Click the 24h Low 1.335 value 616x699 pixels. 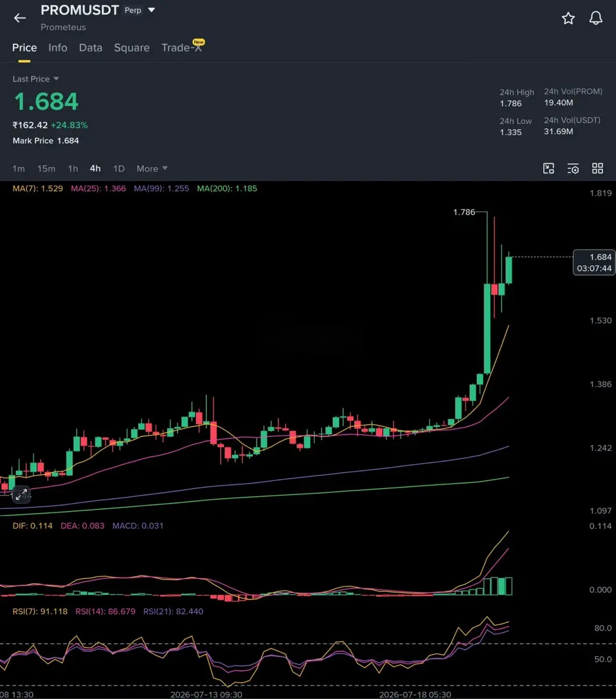(x=511, y=132)
